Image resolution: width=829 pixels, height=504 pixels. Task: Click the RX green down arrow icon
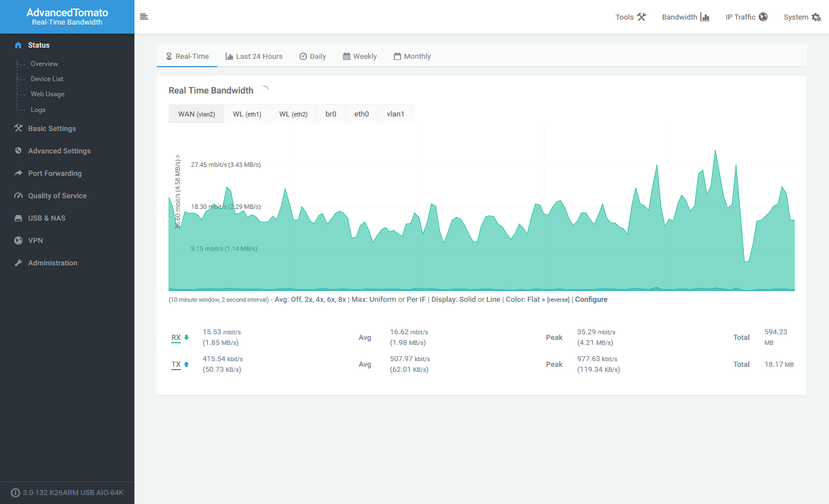(x=187, y=337)
